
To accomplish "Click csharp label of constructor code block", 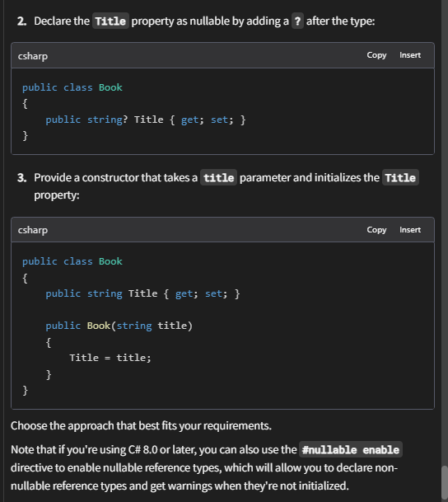I will point(33,230).
